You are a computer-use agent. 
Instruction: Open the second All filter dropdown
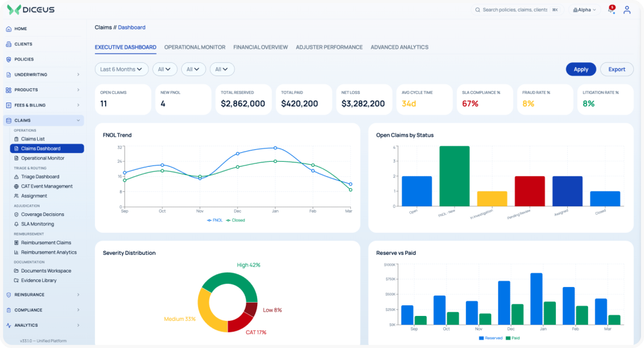click(x=193, y=69)
